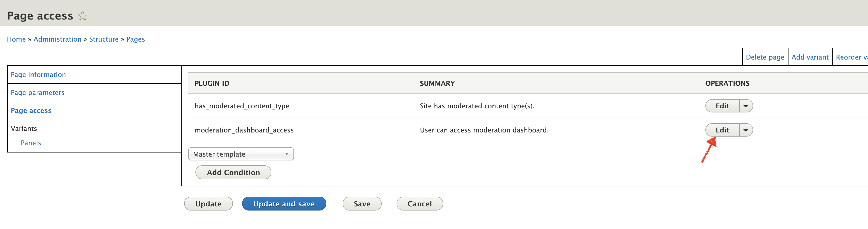The image size is (868, 229).
Task: Cancel the page changes
Action: (x=420, y=203)
